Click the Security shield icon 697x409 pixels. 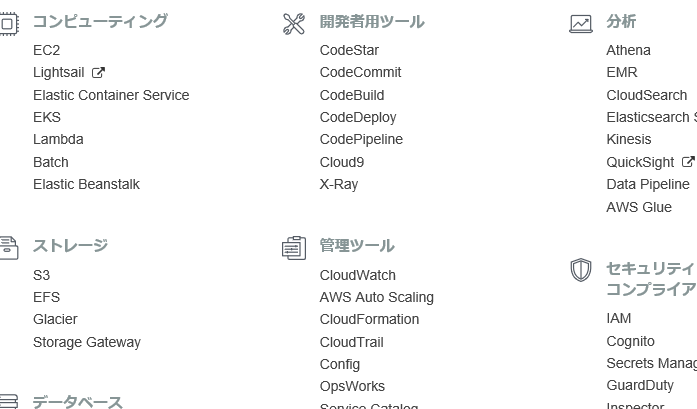(581, 270)
